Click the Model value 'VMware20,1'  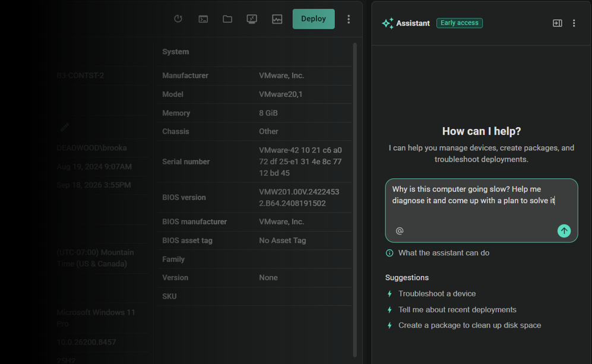pos(280,94)
